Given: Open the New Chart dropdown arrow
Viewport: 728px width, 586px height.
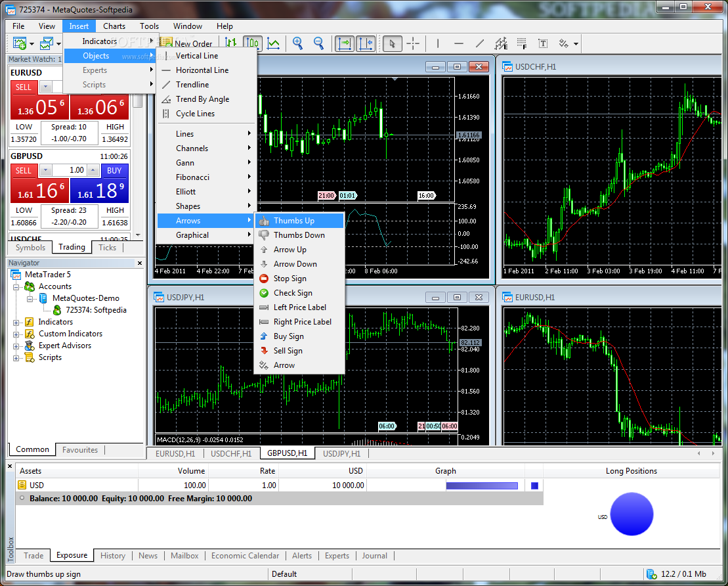Looking at the screenshot, I should tap(32, 44).
